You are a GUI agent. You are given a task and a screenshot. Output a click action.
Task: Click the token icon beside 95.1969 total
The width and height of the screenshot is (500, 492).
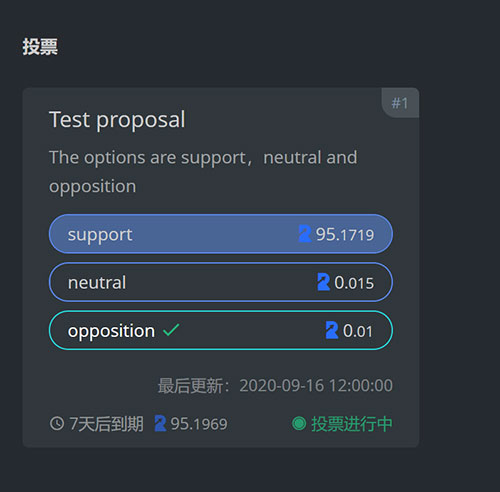tap(160, 424)
